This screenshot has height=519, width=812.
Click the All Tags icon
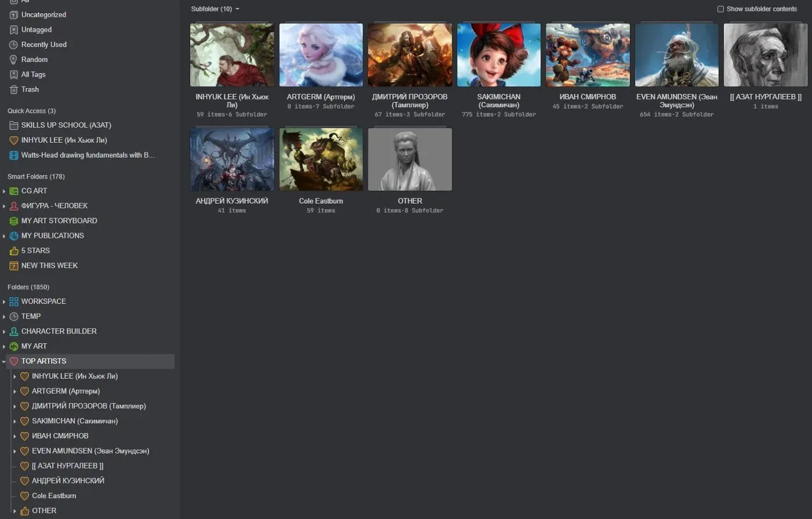coord(14,75)
